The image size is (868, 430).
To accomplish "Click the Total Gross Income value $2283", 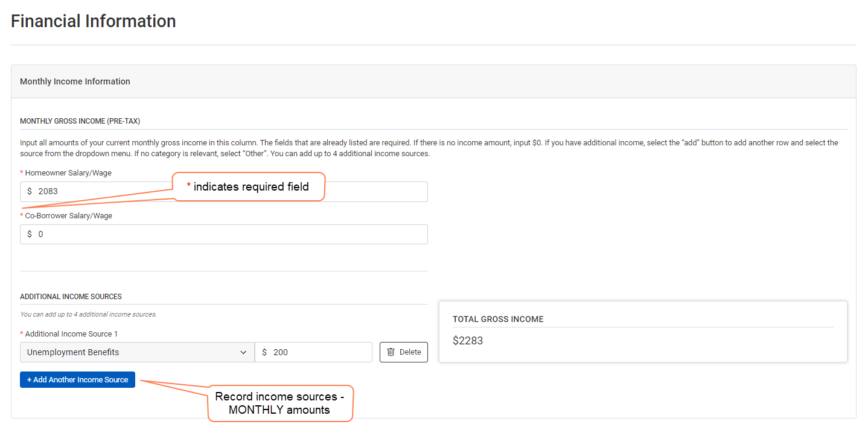I will (468, 341).
